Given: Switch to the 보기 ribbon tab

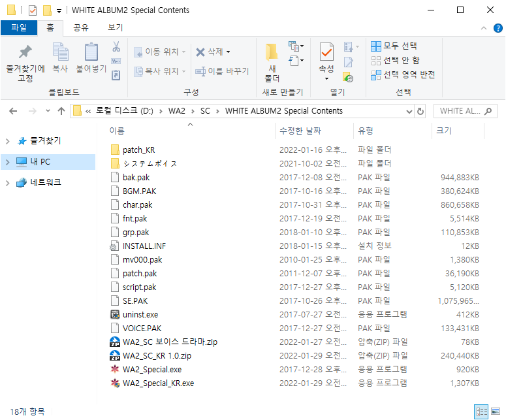Looking at the screenshot, I should tap(115, 27).
